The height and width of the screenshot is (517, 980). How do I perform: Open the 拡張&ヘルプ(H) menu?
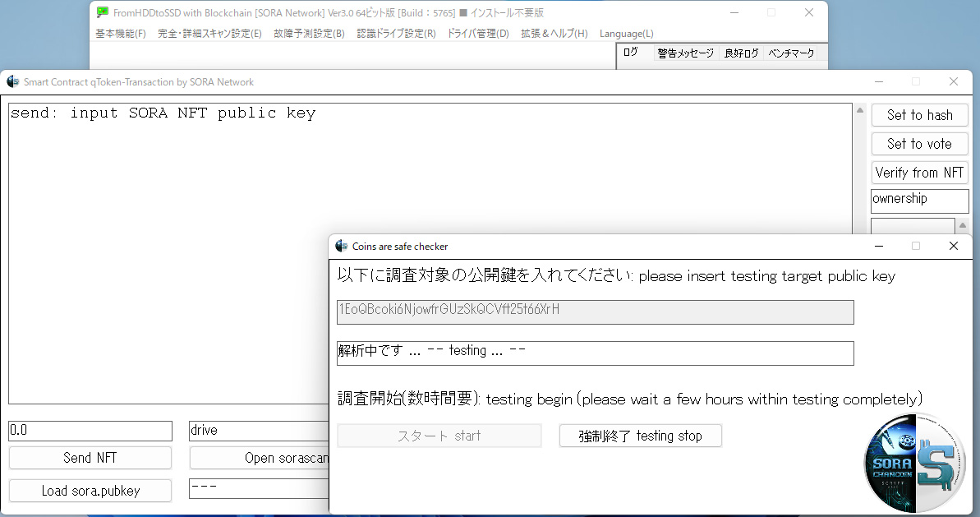(554, 33)
